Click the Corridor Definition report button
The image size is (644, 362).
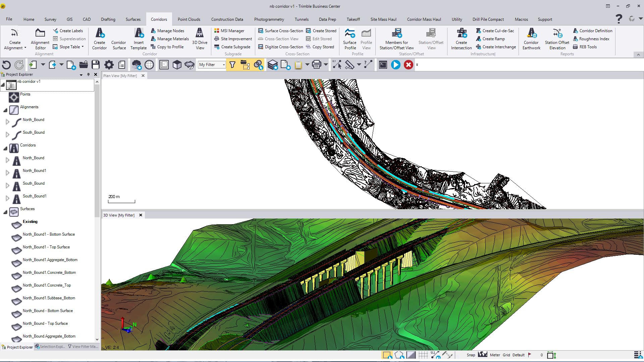(x=592, y=31)
